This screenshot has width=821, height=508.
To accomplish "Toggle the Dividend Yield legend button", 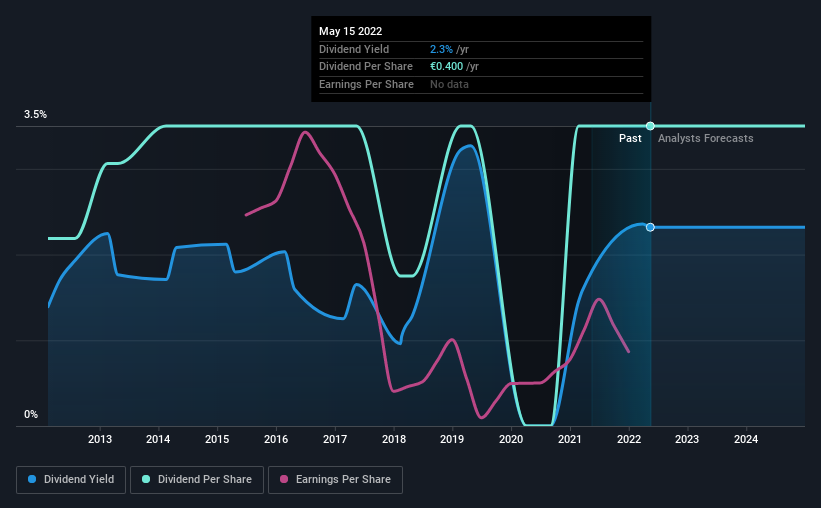I will coord(71,480).
